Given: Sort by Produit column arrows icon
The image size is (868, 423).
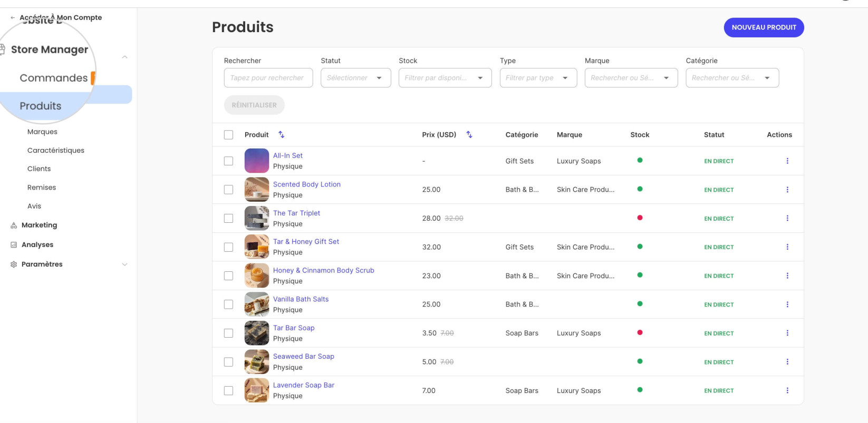Looking at the screenshot, I should tap(282, 135).
